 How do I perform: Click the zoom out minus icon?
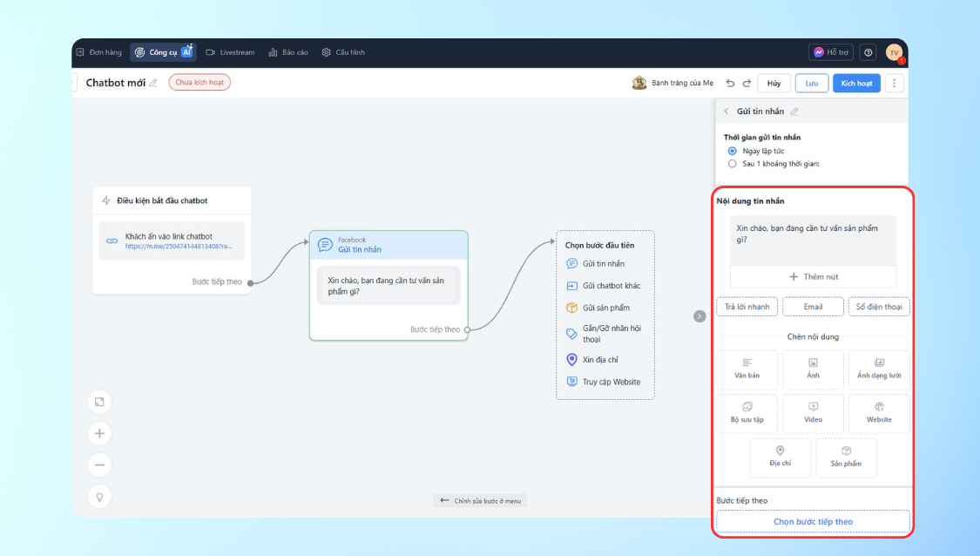[x=99, y=464]
